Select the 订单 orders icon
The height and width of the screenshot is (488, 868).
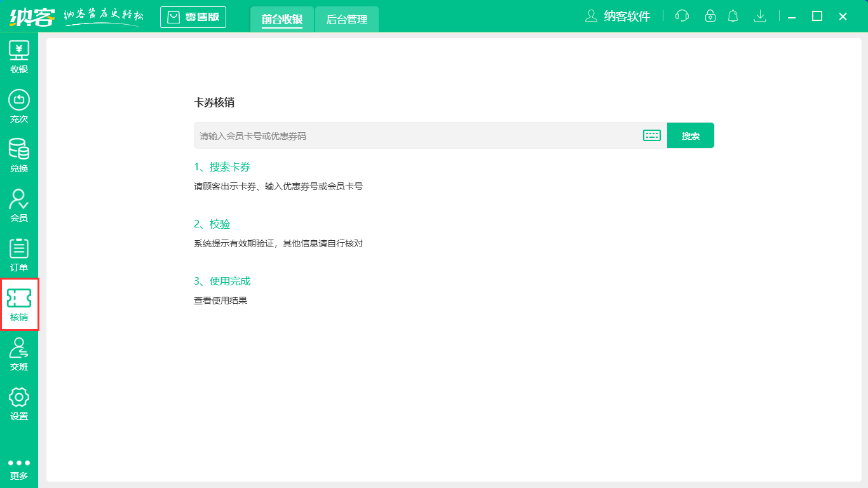pos(19,254)
